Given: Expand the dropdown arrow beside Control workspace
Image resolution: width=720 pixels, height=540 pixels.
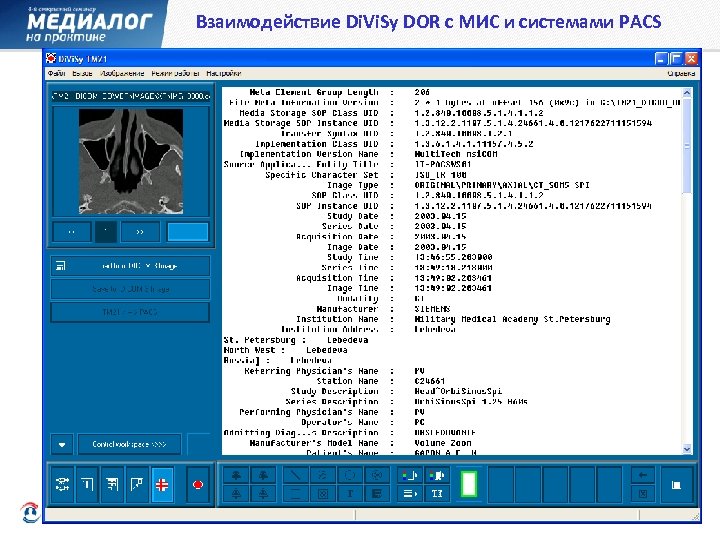Looking at the screenshot, I should pyautogui.click(x=62, y=444).
